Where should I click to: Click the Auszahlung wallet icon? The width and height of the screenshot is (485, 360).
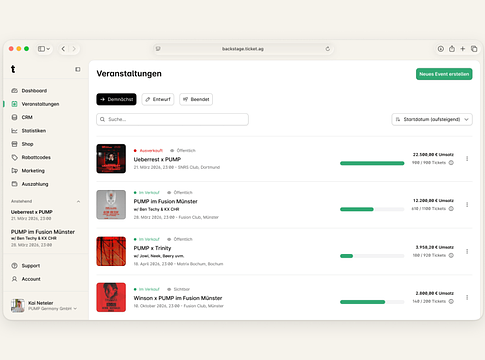tap(14, 184)
